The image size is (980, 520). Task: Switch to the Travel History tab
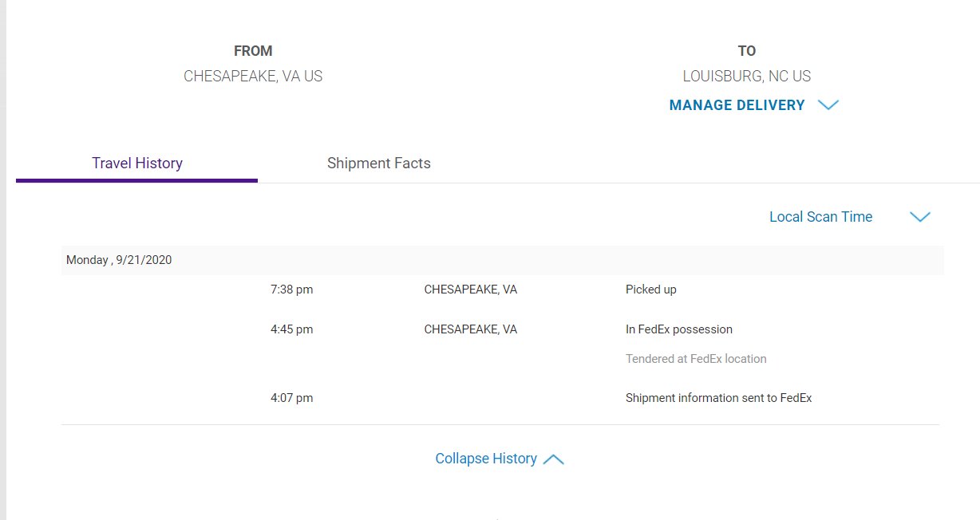click(x=137, y=163)
